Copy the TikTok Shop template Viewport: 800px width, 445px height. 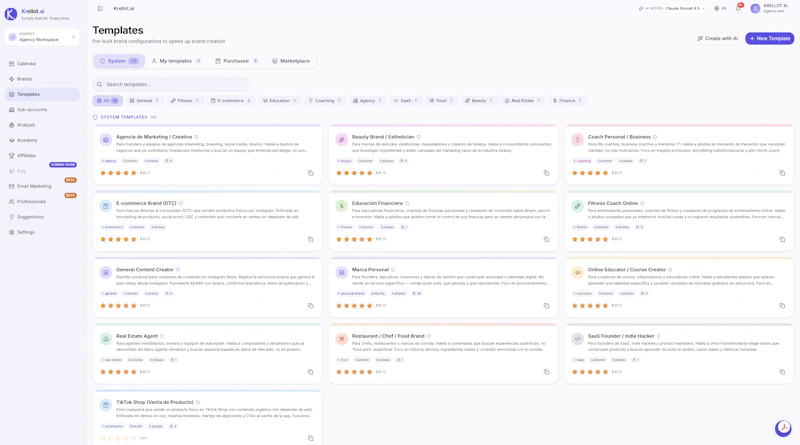pyautogui.click(x=310, y=438)
